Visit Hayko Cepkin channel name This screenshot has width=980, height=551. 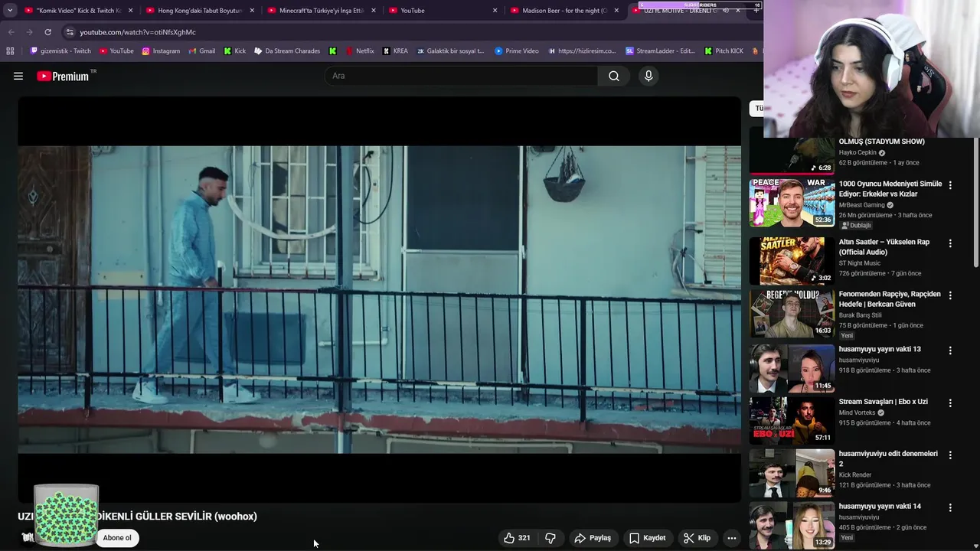click(x=857, y=152)
